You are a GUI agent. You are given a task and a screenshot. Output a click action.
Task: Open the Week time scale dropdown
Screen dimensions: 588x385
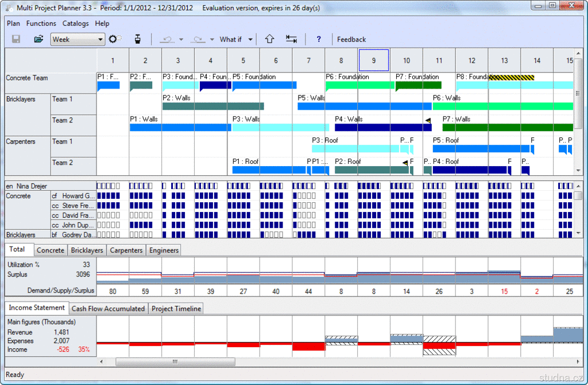click(100, 39)
